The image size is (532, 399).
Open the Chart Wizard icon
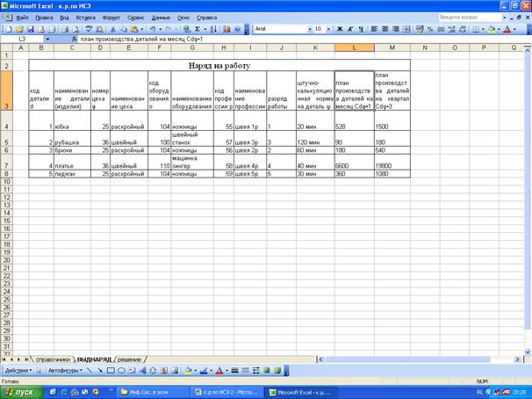(226, 30)
